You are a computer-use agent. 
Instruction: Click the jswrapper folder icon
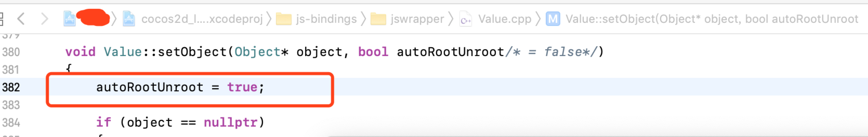pyautogui.click(x=378, y=19)
